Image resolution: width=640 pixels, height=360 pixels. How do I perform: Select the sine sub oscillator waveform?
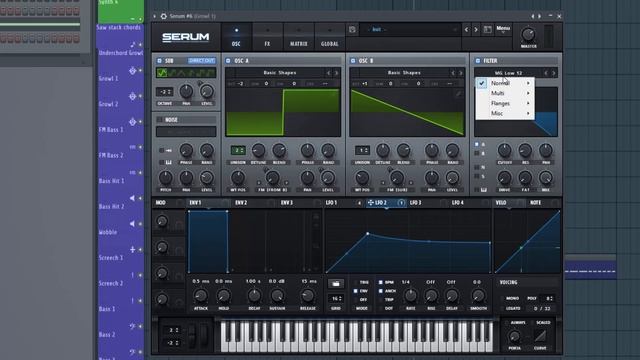coord(162,73)
